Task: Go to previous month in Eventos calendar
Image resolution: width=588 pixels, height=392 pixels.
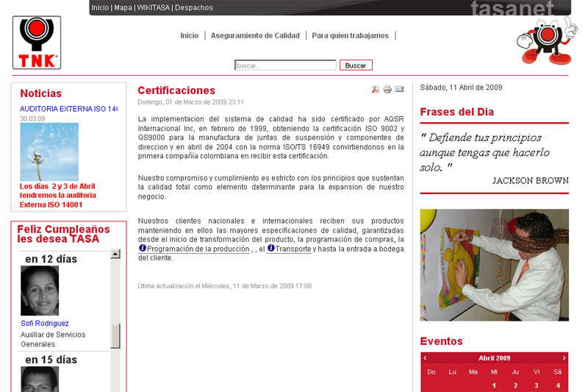Action: [425, 358]
